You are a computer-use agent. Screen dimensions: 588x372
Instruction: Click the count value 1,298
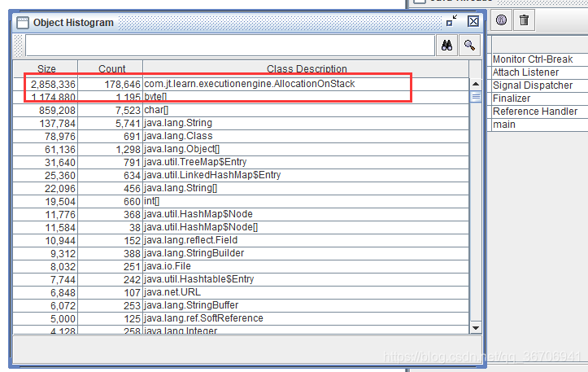(128, 150)
